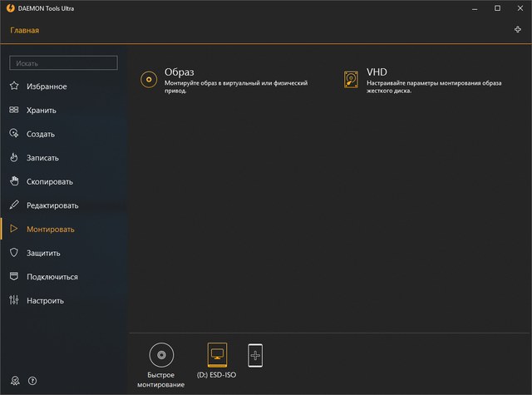Screen dimensions: 532x395
Task: Click the plus icon at top right
Action: pos(518,30)
